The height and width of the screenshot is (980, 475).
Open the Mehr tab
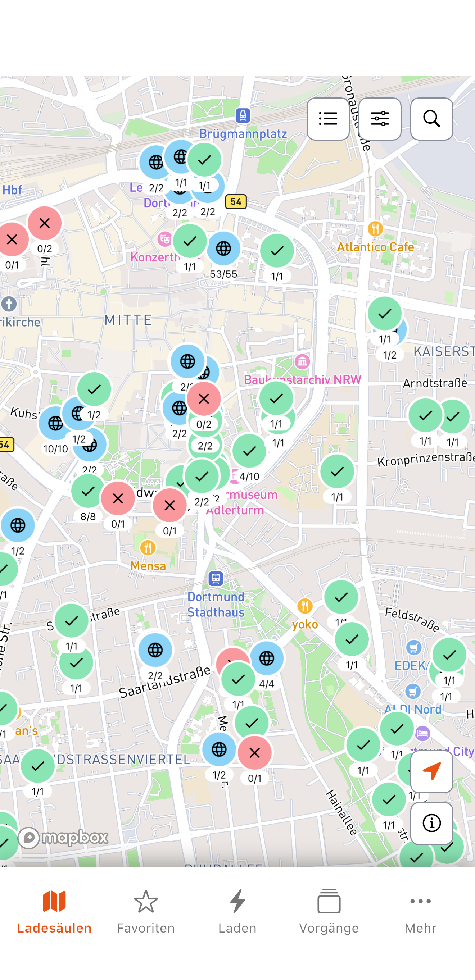pyautogui.click(x=420, y=912)
